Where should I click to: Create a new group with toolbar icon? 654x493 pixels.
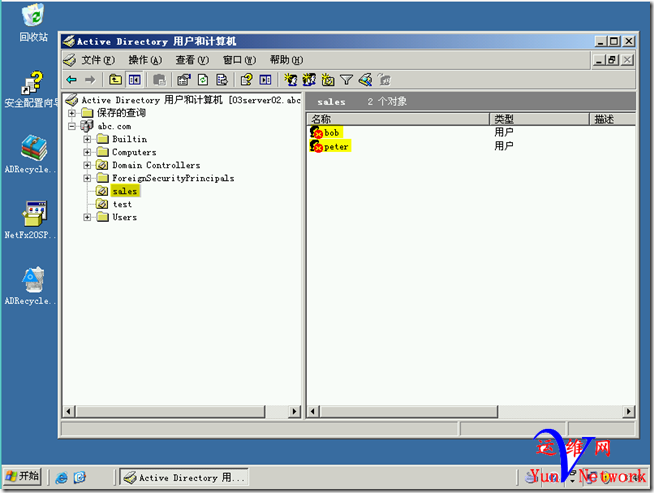click(x=309, y=80)
